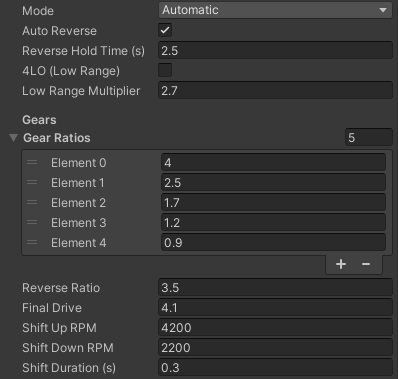Click the Low Range Multiplier field
Viewport: 398px width, 379px height.
click(x=275, y=91)
